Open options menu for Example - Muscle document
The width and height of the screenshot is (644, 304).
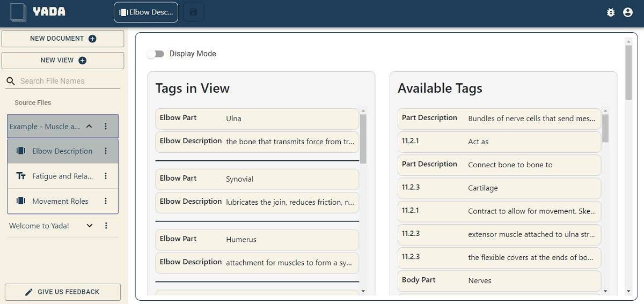click(x=106, y=127)
